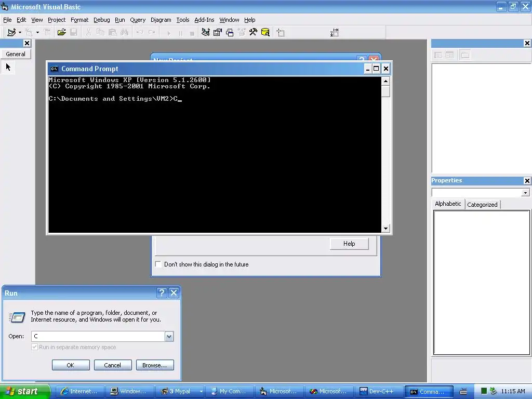
Task: Open the Properties Window toolbar icon
Action: 218,33
